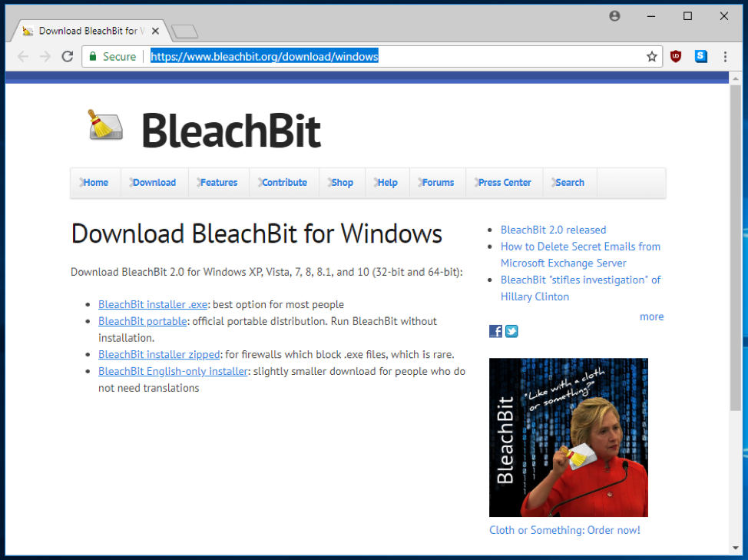Click the BleachBit broom logo
The image size is (748, 560).
(x=104, y=125)
